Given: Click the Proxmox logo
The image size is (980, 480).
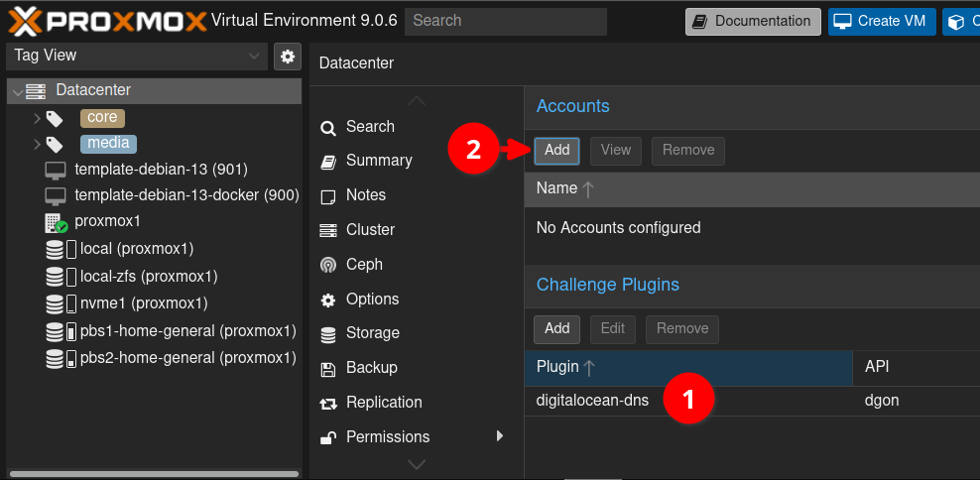Looking at the screenshot, I should (x=106, y=21).
